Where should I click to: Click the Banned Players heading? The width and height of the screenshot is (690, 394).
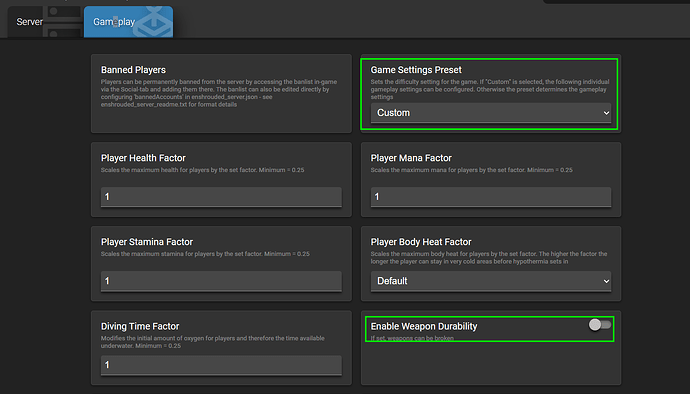[x=133, y=70]
